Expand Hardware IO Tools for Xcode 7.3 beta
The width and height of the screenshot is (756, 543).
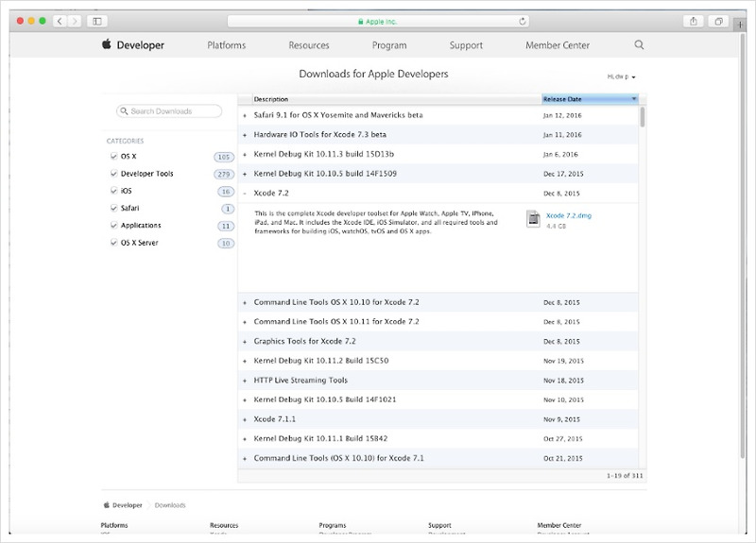click(245, 135)
